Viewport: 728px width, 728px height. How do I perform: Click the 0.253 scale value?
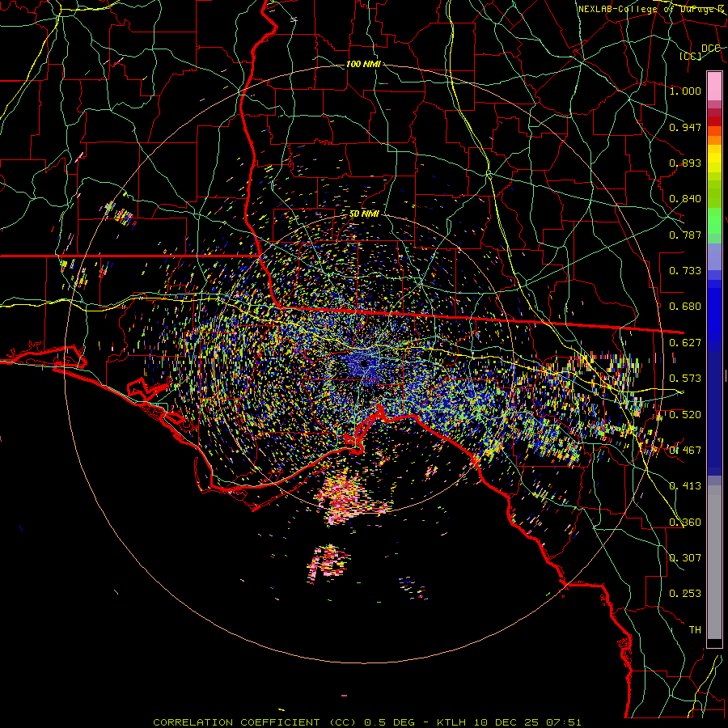pyautogui.click(x=685, y=594)
